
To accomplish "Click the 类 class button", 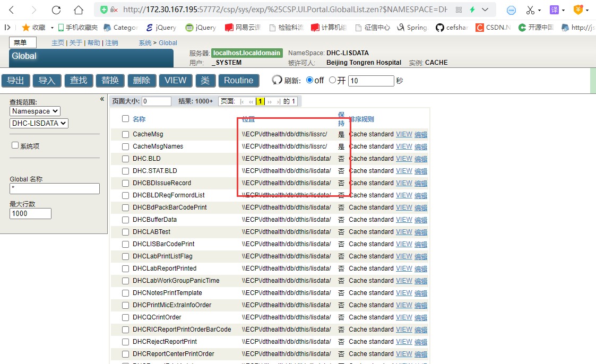I will 205,81.
